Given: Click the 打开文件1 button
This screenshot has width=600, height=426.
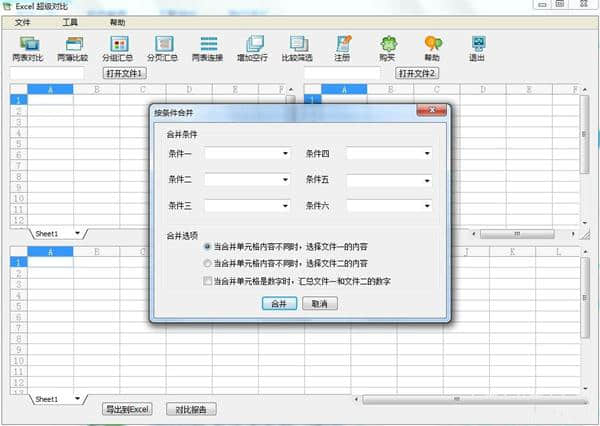Looking at the screenshot, I should [x=124, y=74].
